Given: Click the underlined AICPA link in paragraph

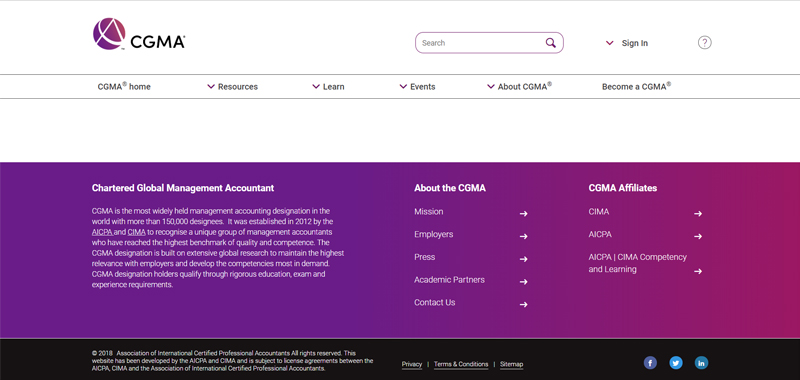Looking at the screenshot, I should 102,232.
